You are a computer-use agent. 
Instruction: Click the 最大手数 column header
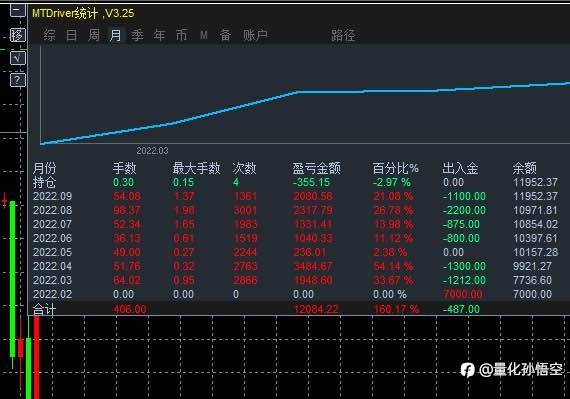196,168
